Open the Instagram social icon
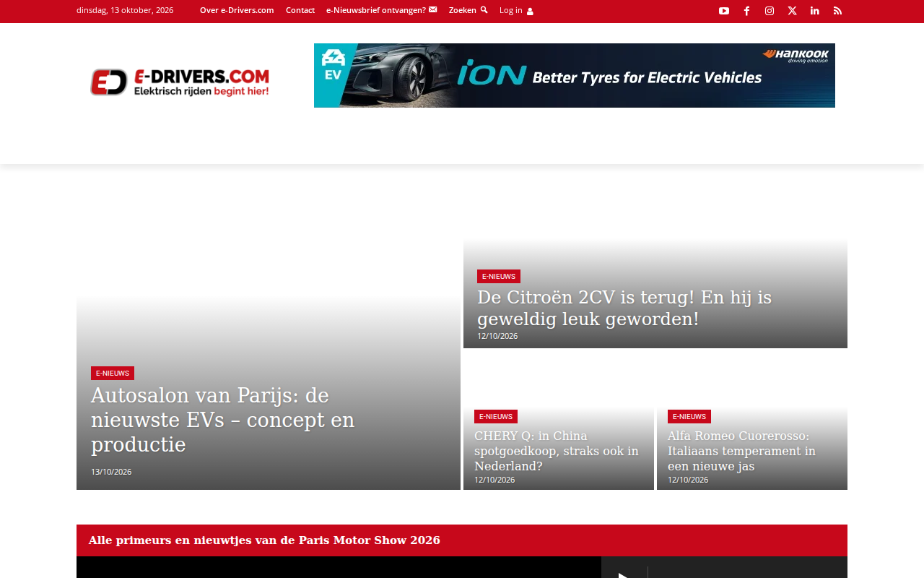The image size is (924, 578). pyautogui.click(x=770, y=11)
